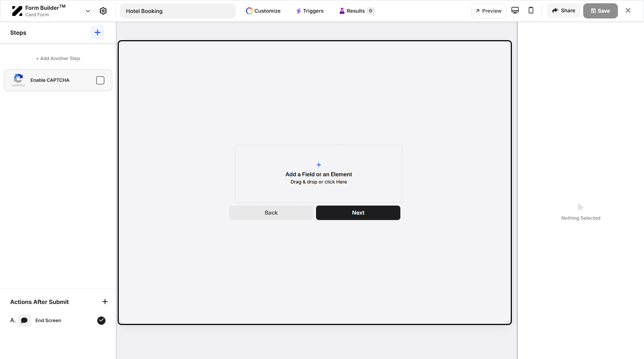Click the Actions After Submit heading
Viewport: 644px width, 359px height.
pyautogui.click(x=39, y=302)
